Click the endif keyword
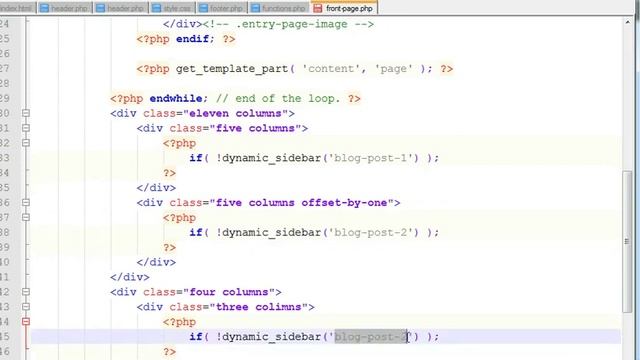This screenshot has width=640, height=360. tap(193, 39)
